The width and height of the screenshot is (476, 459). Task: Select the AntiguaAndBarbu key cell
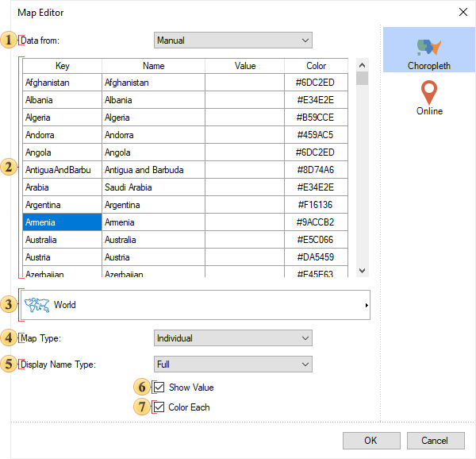coord(62,170)
